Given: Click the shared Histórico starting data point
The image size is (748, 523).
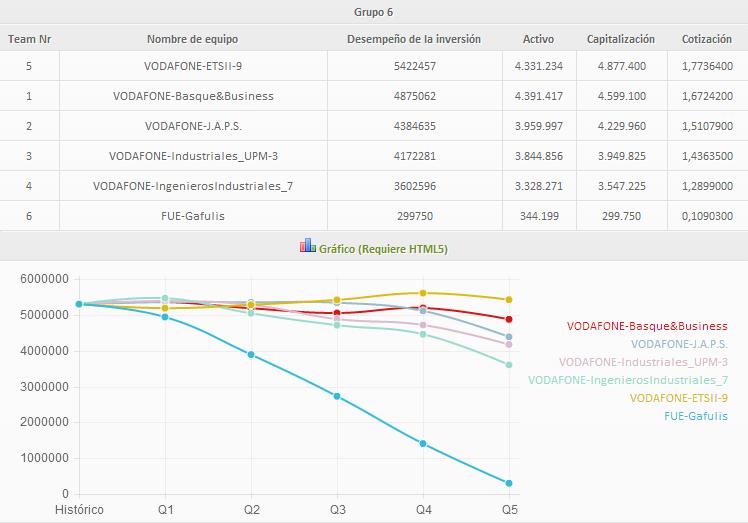Looking at the screenshot, I should point(79,304).
